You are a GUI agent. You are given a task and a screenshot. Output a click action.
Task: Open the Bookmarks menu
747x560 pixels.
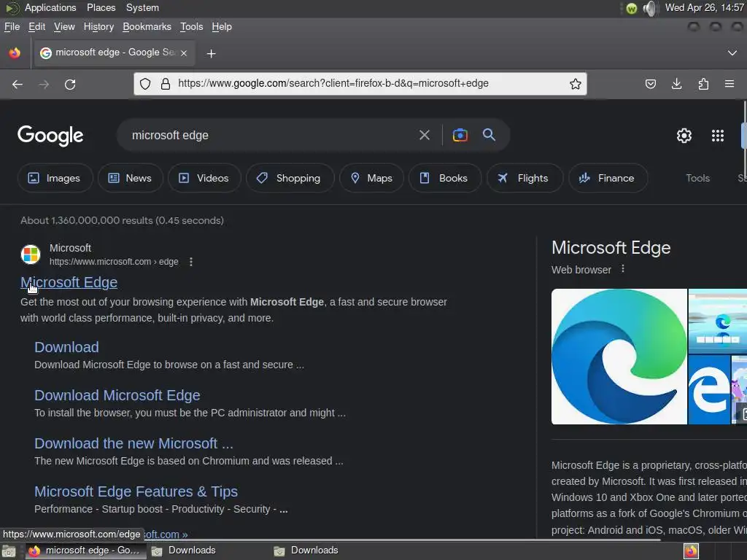point(147,27)
